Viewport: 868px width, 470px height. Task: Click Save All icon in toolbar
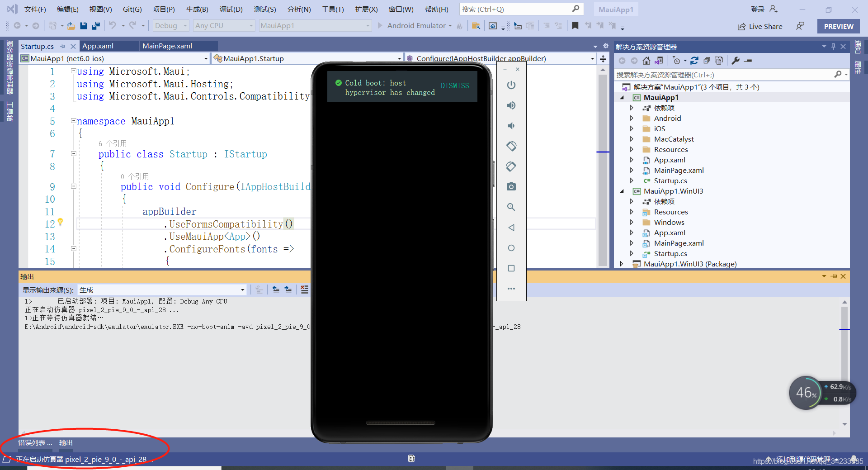point(95,26)
